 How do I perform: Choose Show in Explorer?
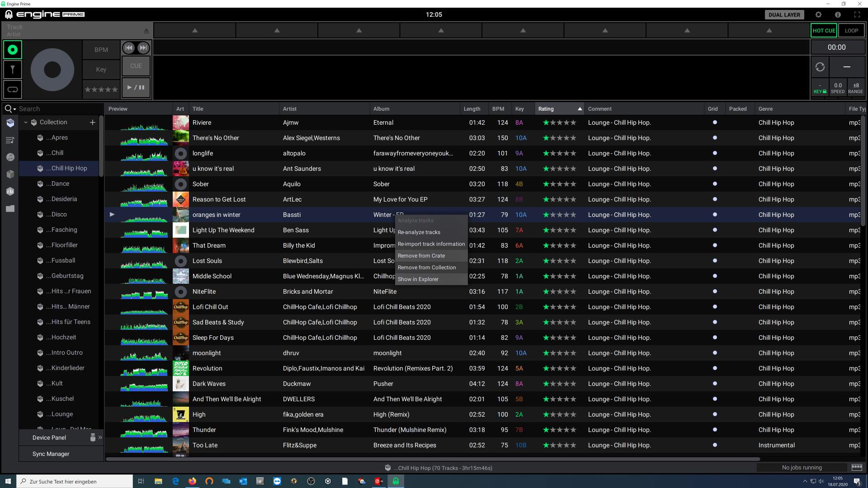tap(431, 279)
